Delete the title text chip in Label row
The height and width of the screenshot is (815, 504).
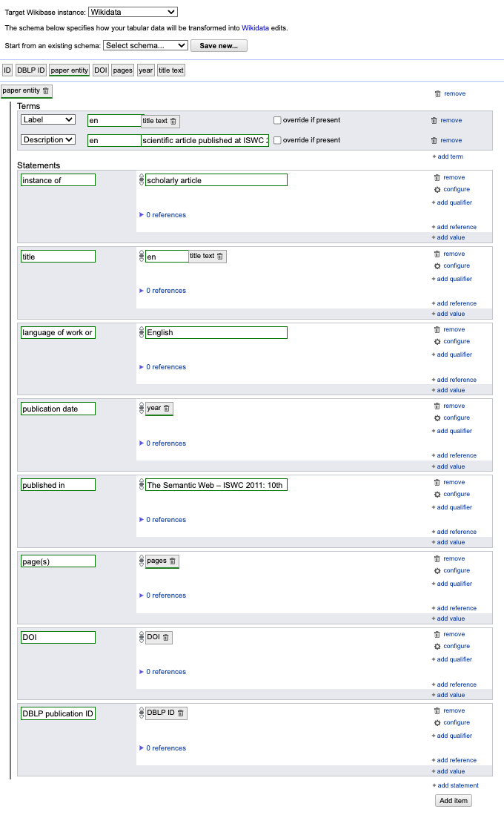click(x=173, y=122)
